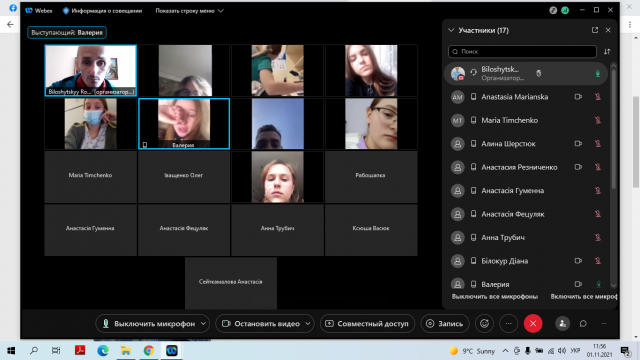Click unmute all microphones button

584,297
